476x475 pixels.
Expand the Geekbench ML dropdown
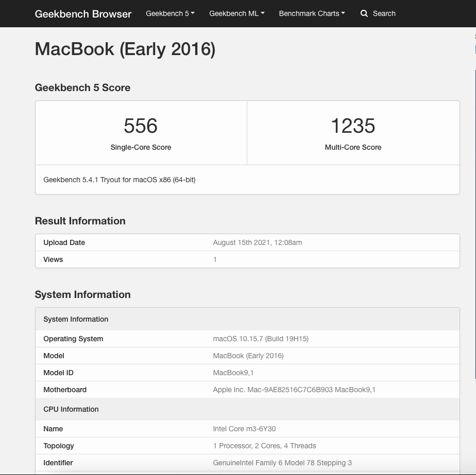point(237,14)
